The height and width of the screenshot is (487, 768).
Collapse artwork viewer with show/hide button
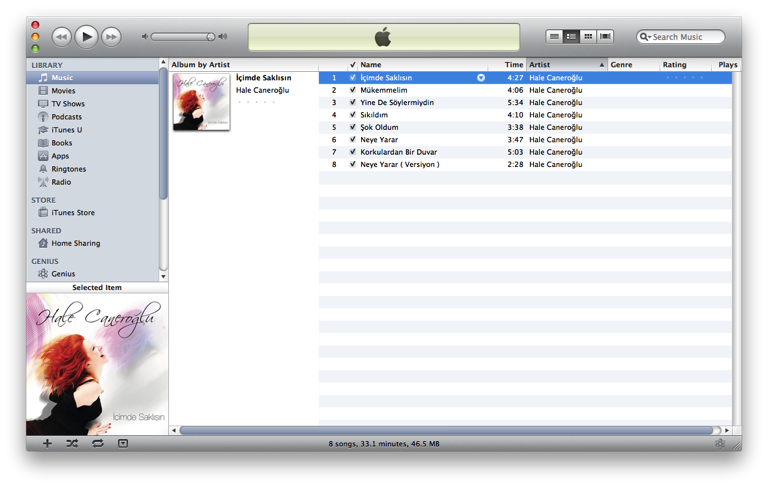point(123,443)
